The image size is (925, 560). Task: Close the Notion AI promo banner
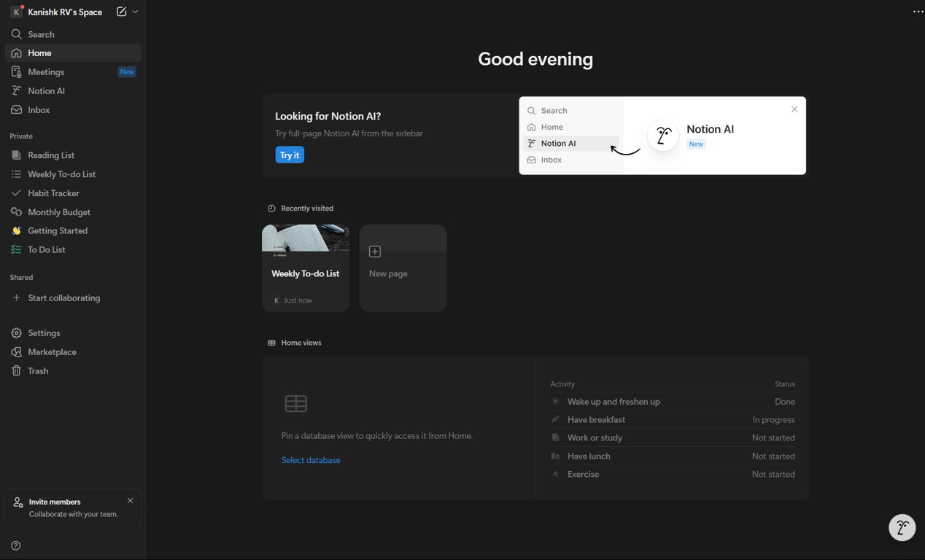coord(794,109)
